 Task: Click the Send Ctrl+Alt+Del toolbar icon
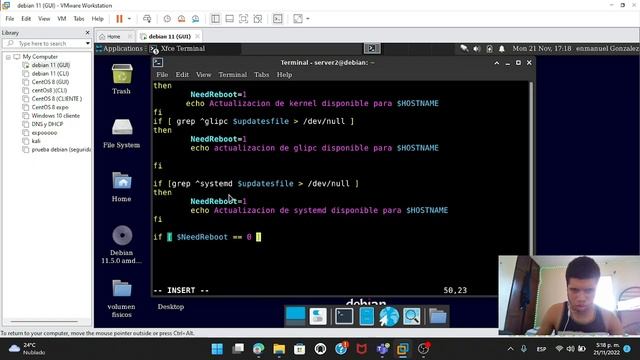[x=147, y=19]
